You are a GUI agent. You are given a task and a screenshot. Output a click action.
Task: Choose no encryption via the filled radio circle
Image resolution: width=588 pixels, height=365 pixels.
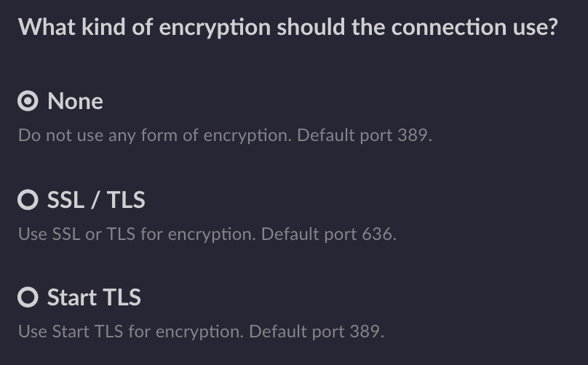click(x=28, y=101)
